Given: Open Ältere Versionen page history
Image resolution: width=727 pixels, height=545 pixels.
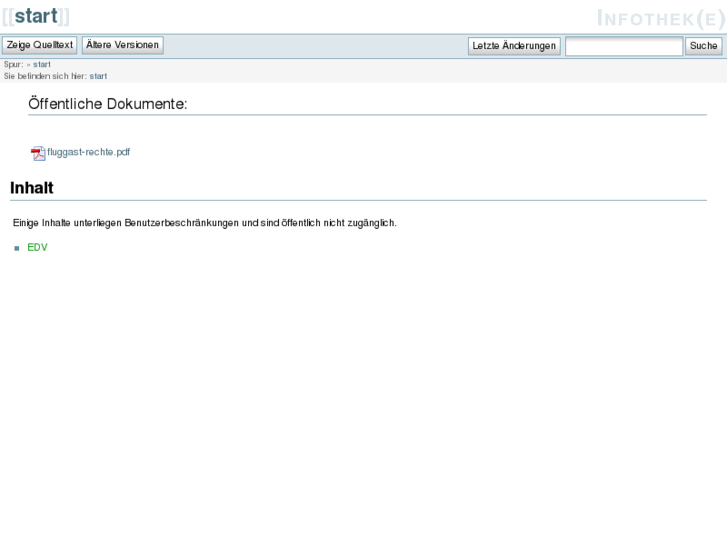Looking at the screenshot, I should [x=123, y=45].
